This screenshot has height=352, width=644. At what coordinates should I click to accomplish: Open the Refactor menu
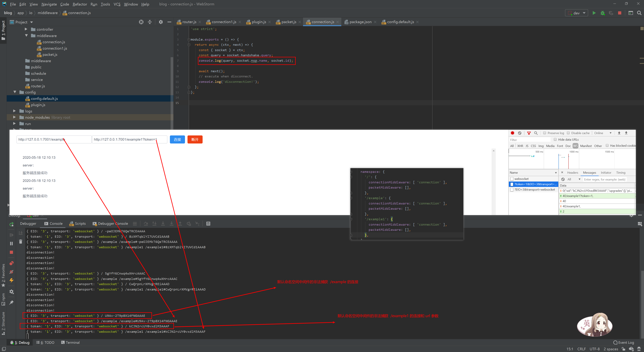point(80,4)
